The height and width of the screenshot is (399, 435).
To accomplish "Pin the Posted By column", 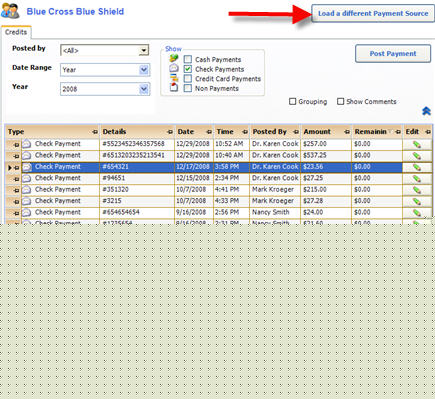I will click(296, 132).
